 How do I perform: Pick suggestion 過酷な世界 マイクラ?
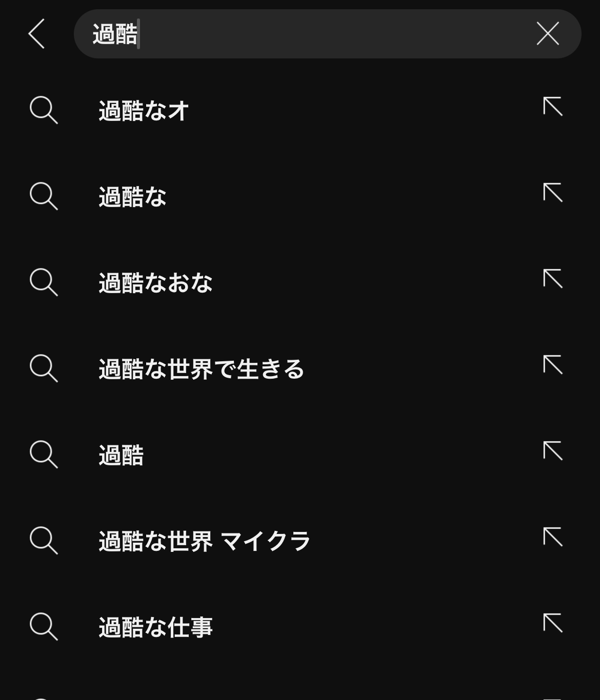pyautogui.click(x=205, y=541)
